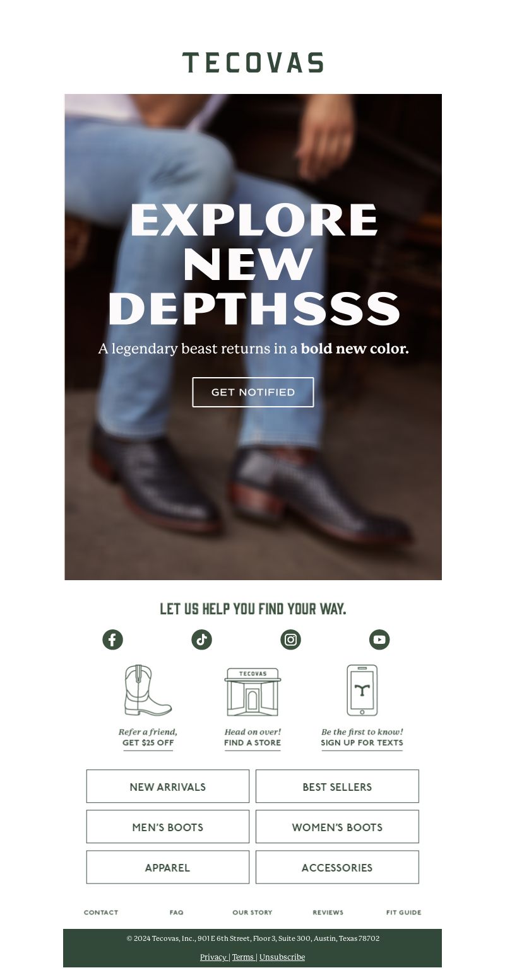Click the TECOVAS logo at top
505x980 pixels.
[x=253, y=62]
